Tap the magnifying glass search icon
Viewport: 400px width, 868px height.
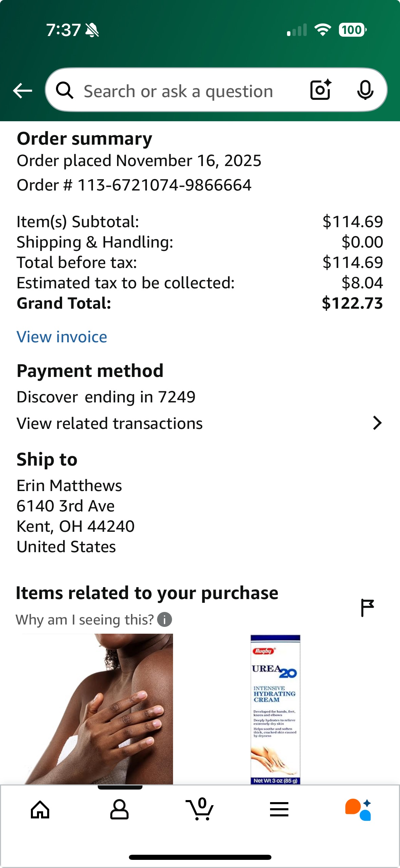pos(64,91)
